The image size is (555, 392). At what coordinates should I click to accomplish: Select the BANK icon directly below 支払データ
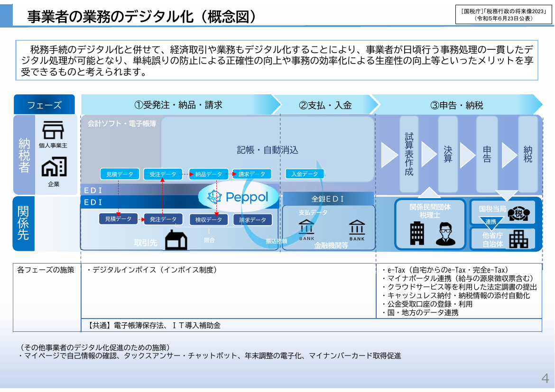coord(306,227)
